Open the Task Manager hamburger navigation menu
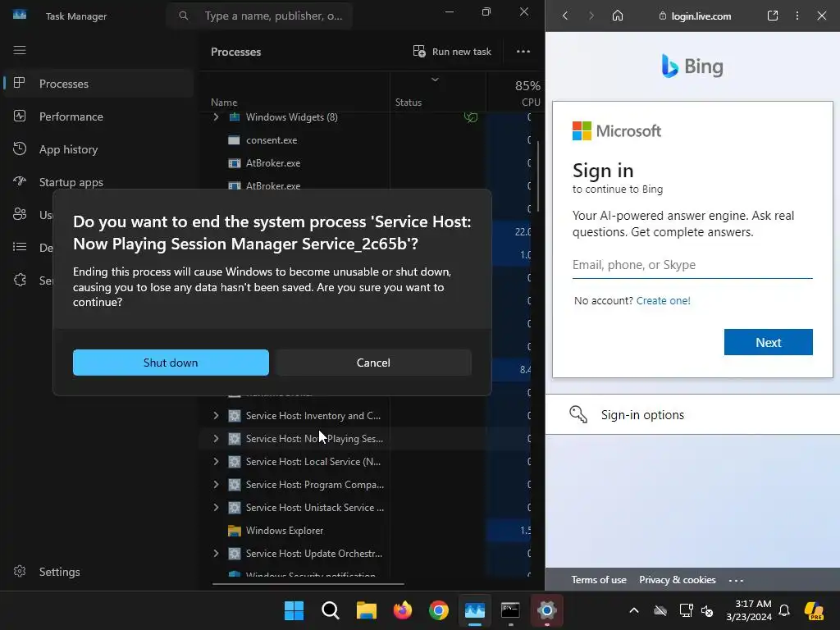This screenshot has width=840, height=630. (20, 50)
